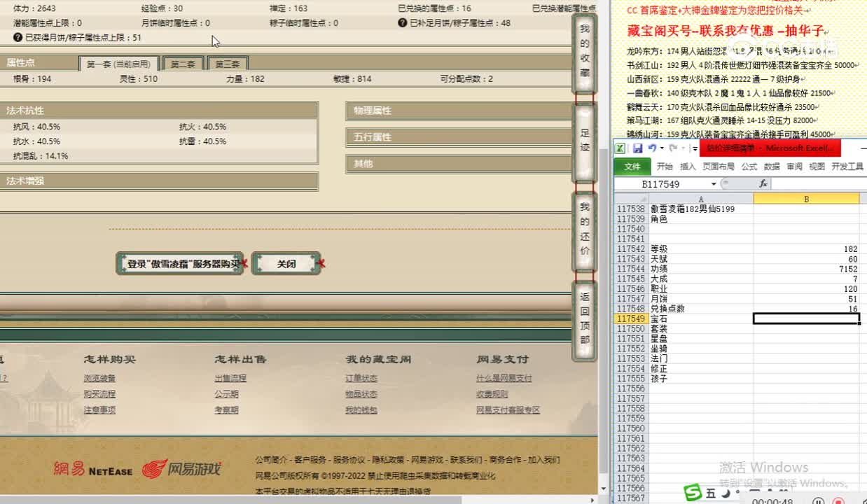Click the Excel save icon
This screenshot has height=504, width=867.
(x=637, y=148)
